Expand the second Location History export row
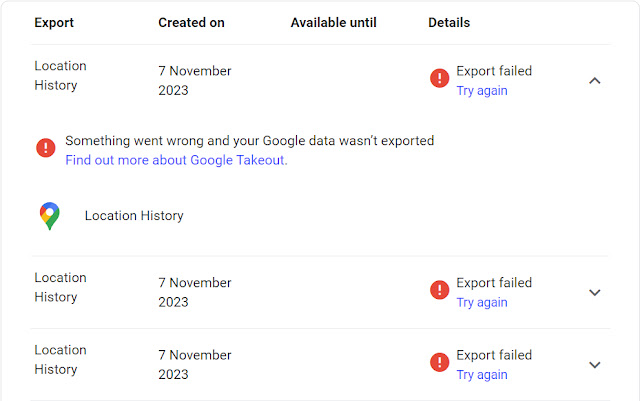Image resolution: width=640 pixels, height=401 pixels. click(595, 292)
